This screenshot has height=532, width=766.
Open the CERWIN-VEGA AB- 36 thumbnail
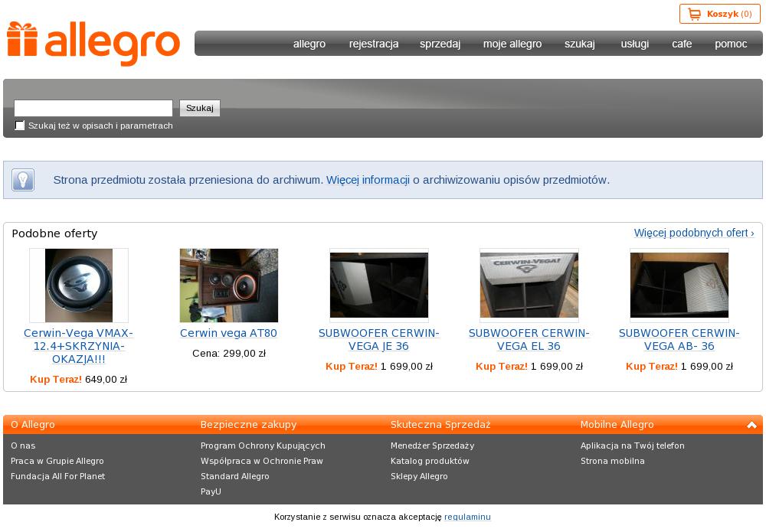click(679, 285)
